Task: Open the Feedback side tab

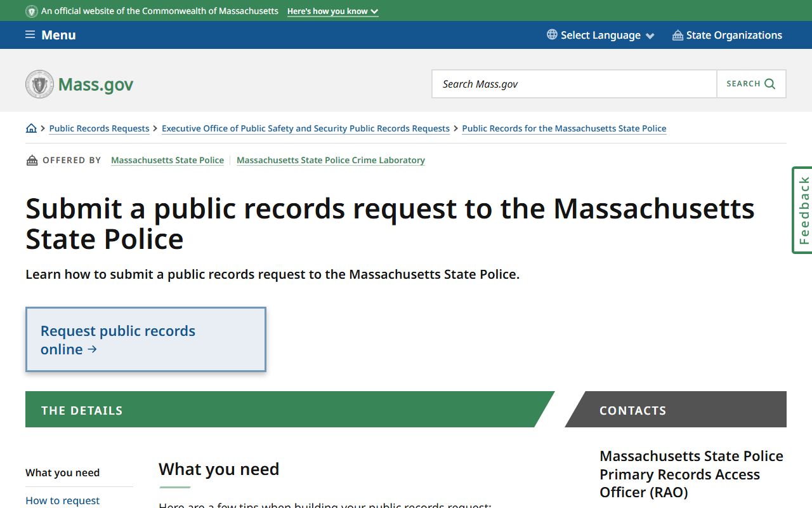Action: coord(802,210)
